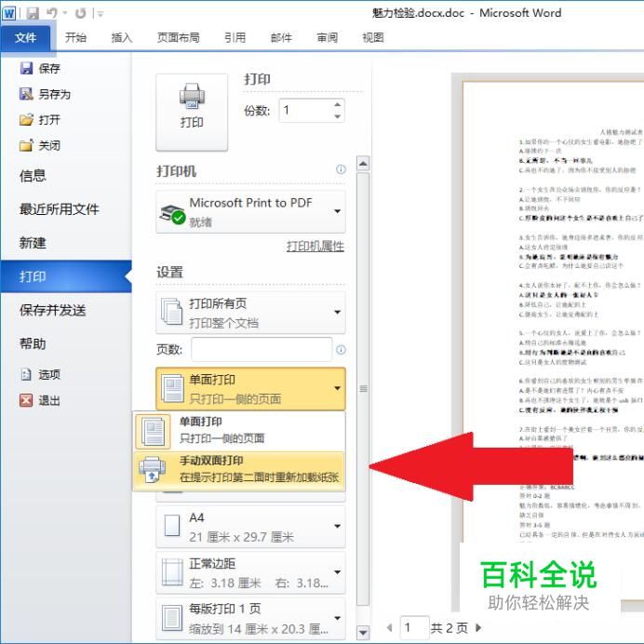Switch to the 开始 ribbon tab
The width and height of the screenshot is (644, 644).
[x=75, y=38]
